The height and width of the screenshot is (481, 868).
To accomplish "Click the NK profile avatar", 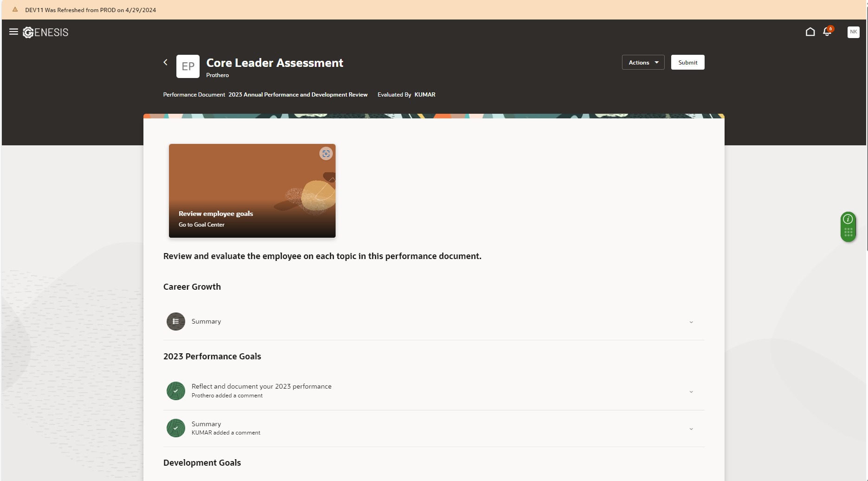I will point(853,32).
